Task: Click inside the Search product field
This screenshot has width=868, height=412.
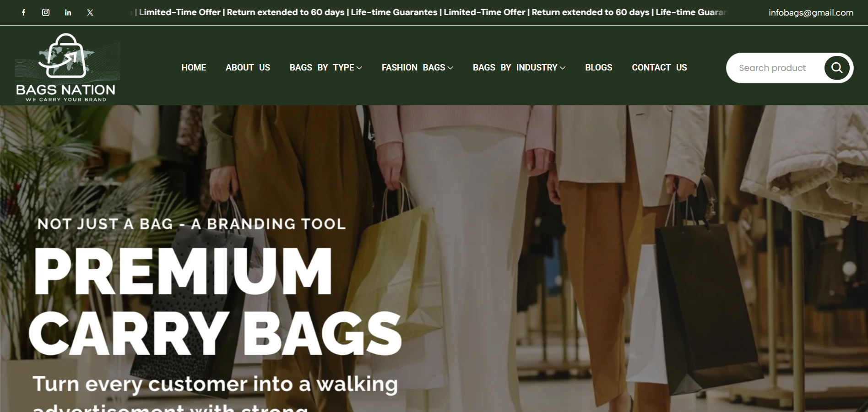Action: pyautogui.click(x=778, y=67)
